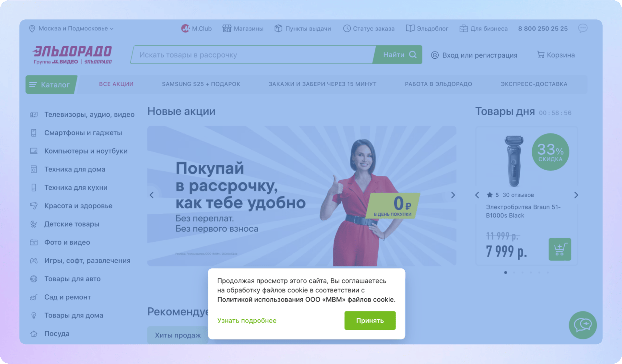Select the first carousel dot under Товары дня
The image size is (622, 364).
pos(505,272)
